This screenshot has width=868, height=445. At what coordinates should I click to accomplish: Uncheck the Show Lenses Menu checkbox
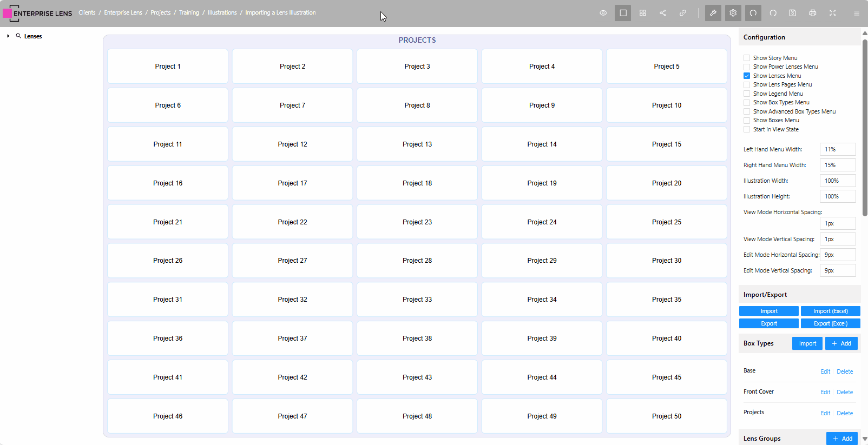747,76
